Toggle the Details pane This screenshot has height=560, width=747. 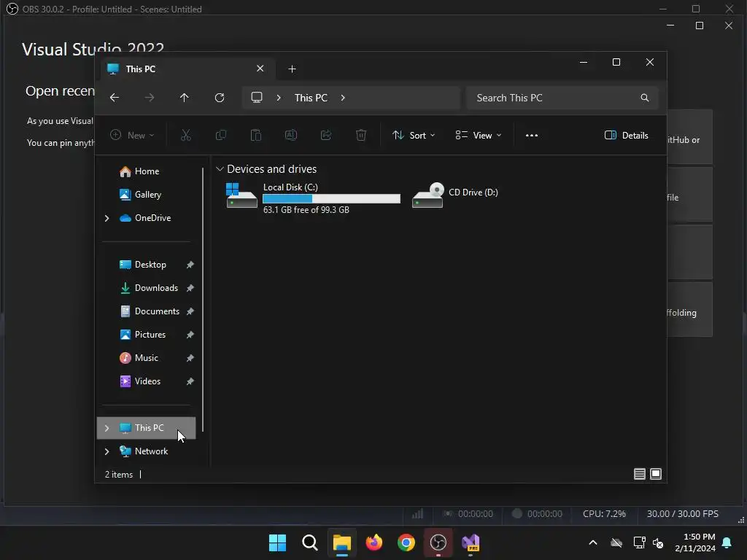tap(626, 135)
